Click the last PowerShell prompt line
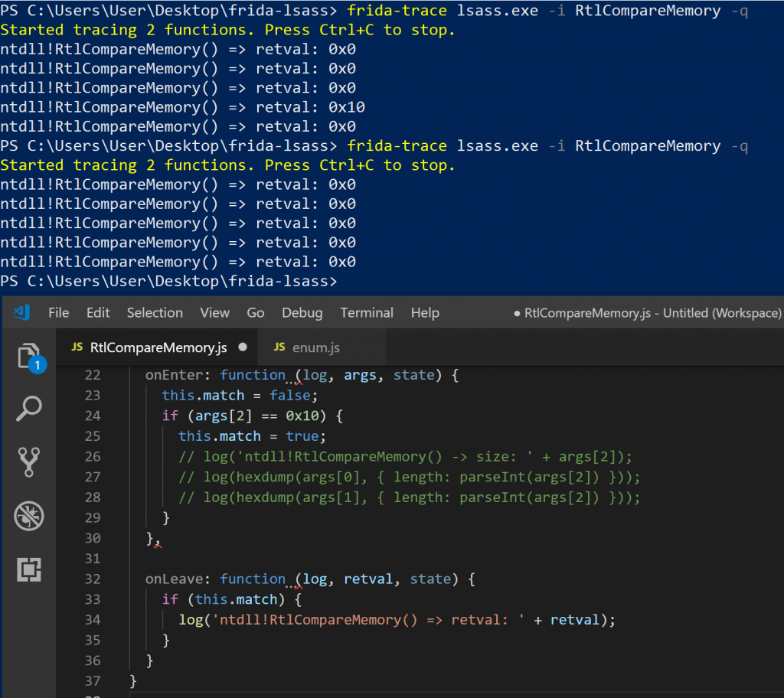Image resolution: width=784 pixels, height=698 pixels. click(168, 281)
